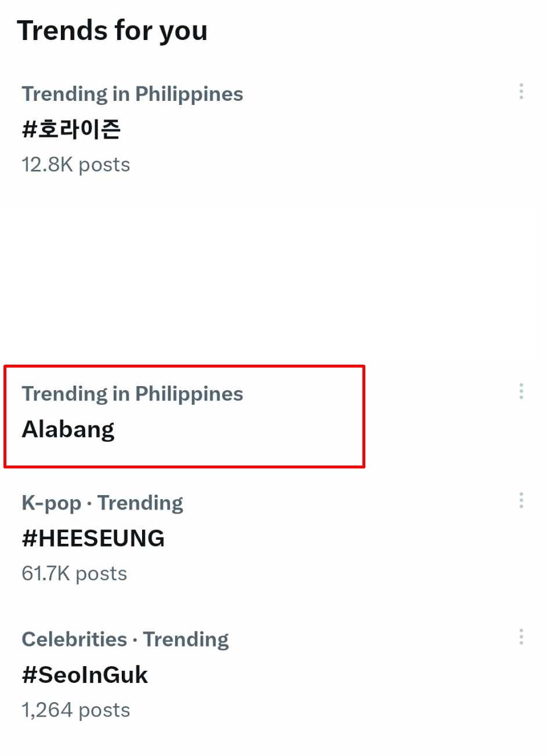Click the #HEESEUNG hashtag
Viewport: 548px width, 756px height.
coord(93,537)
